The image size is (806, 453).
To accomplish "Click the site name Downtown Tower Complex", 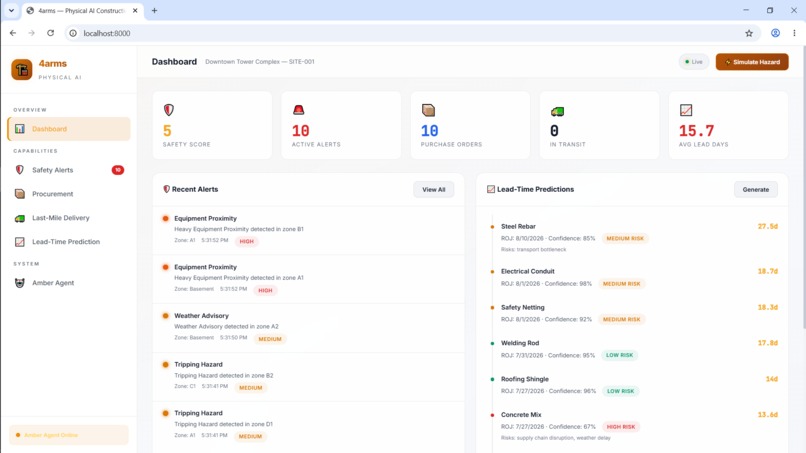I will pyautogui.click(x=260, y=62).
